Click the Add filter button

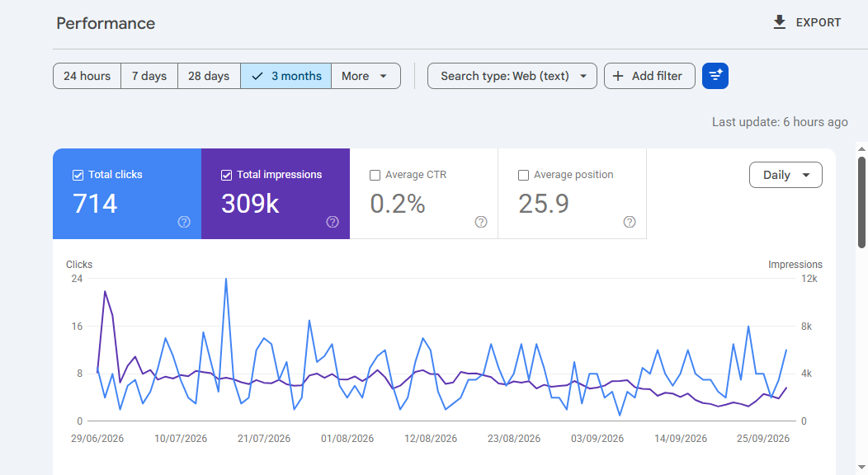pos(649,77)
